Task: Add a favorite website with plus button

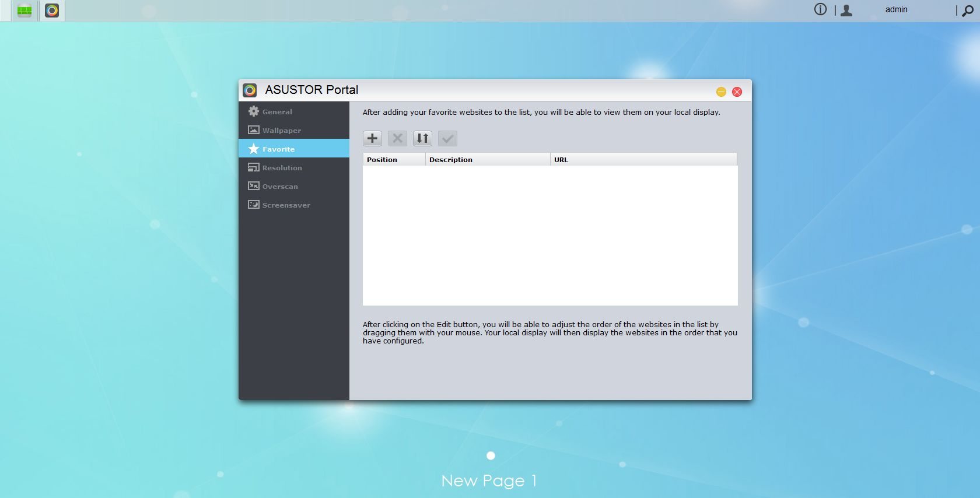Action: coord(372,138)
